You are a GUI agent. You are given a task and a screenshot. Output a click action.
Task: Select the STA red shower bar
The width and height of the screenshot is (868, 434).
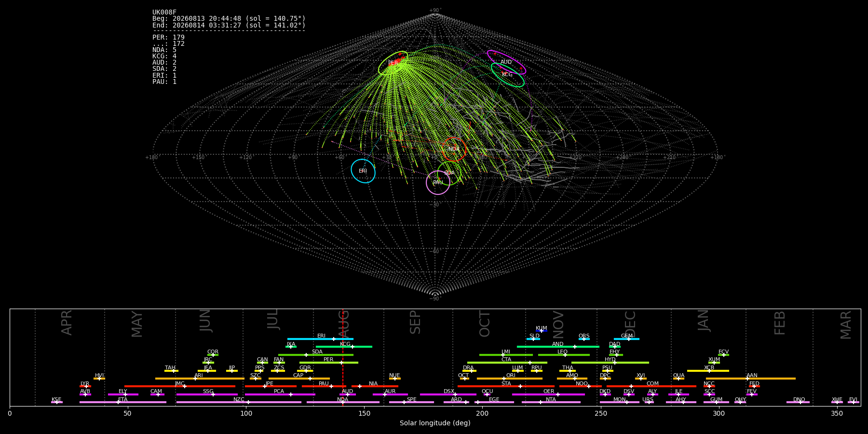tap(506, 386)
